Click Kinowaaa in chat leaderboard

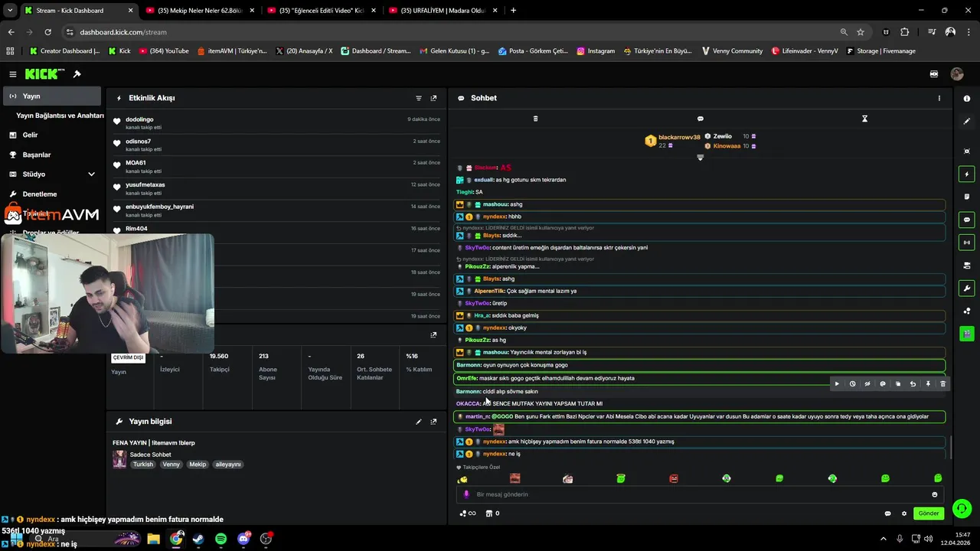click(x=727, y=146)
